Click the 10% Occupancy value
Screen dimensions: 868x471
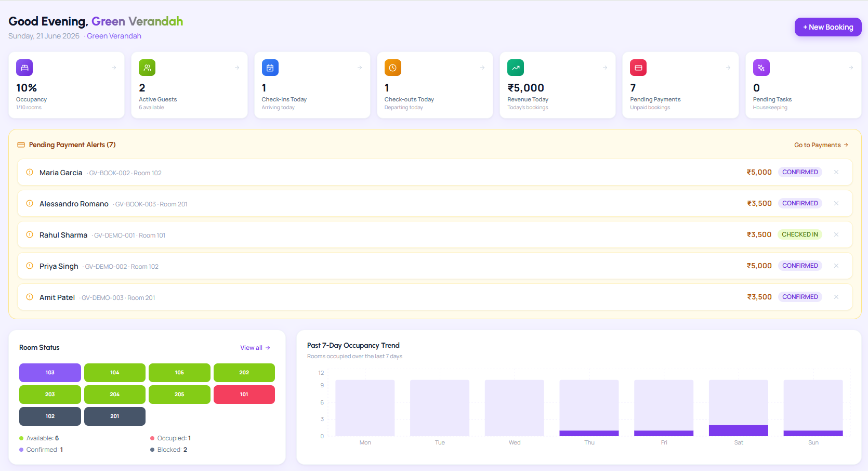(27, 88)
